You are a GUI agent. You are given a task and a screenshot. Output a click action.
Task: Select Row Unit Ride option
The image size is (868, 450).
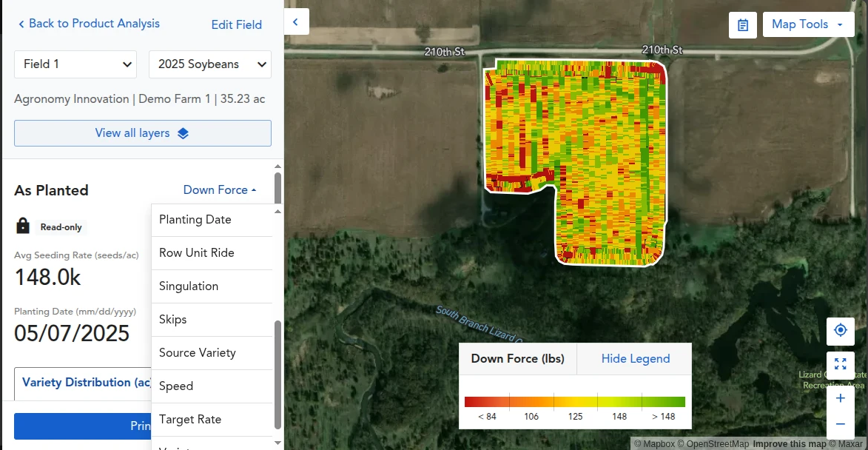point(212,253)
